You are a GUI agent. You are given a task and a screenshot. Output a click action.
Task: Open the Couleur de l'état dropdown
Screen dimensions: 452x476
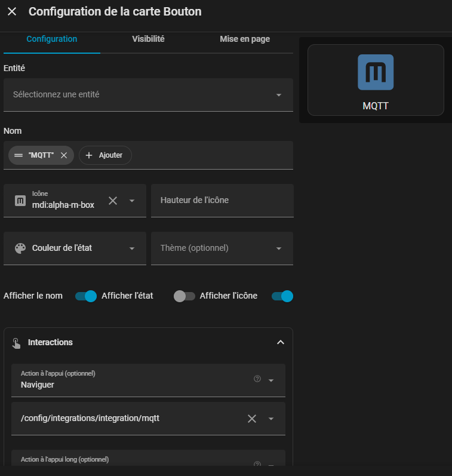pyautogui.click(x=75, y=248)
